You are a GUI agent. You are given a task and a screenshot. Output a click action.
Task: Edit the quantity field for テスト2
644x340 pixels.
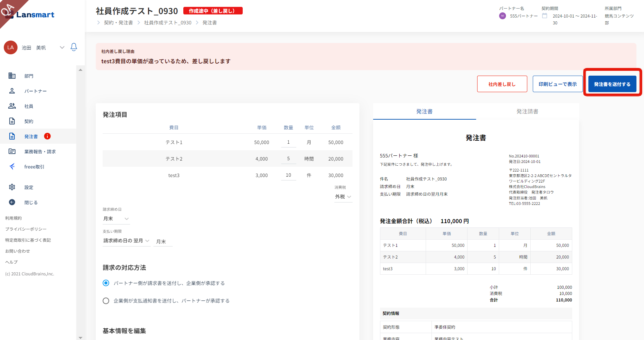(x=288, y=159)
